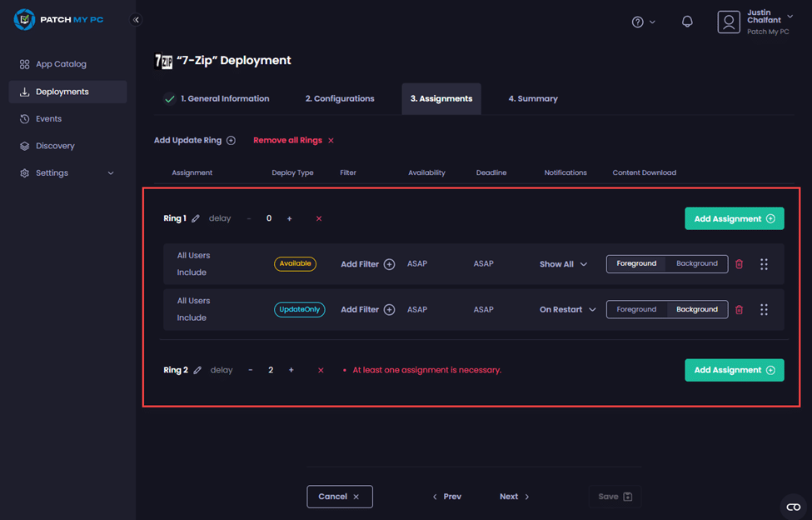Click the drag handle dots on the UpdateOnly row
Image resolution: width=812 pixels, height=520 pixels.
764,309
